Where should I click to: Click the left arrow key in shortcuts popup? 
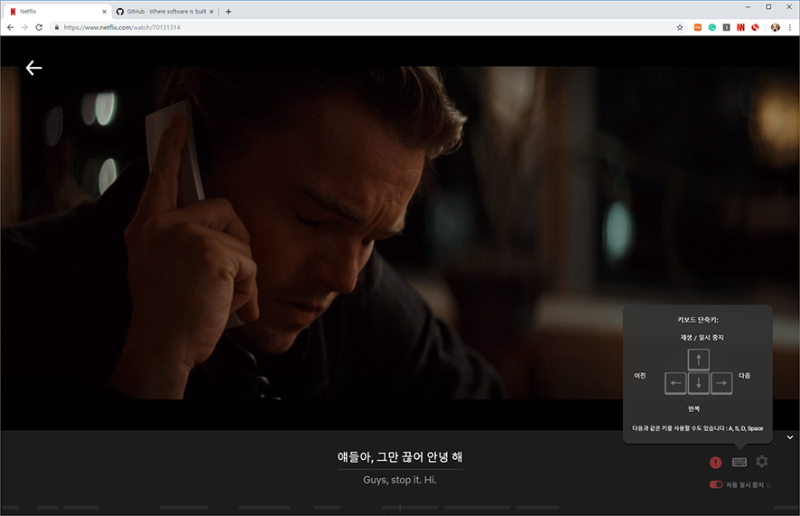coord(675,383)
